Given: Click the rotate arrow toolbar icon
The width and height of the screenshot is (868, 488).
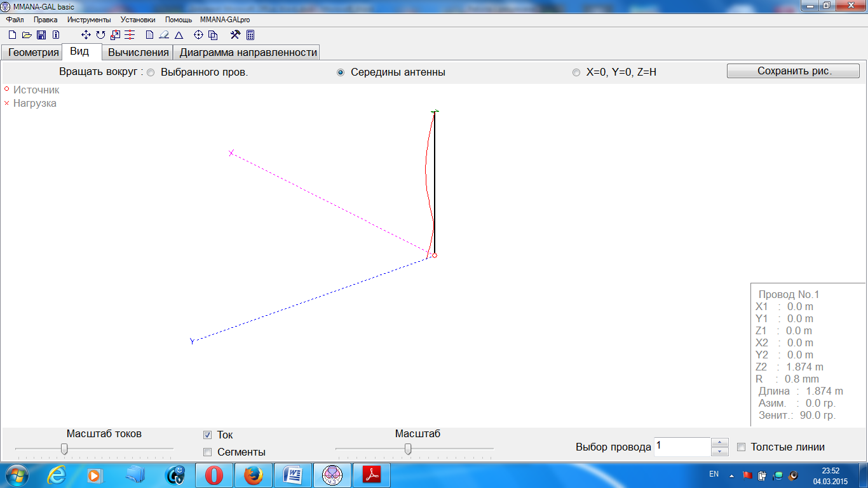Looking at the screenshot, I should [100, 35].
